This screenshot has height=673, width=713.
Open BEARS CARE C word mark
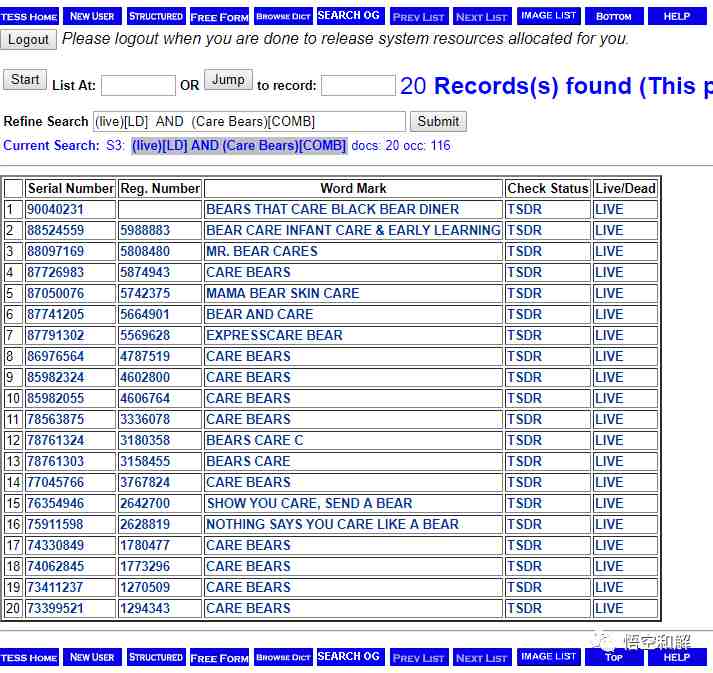[x=255, y=440]
